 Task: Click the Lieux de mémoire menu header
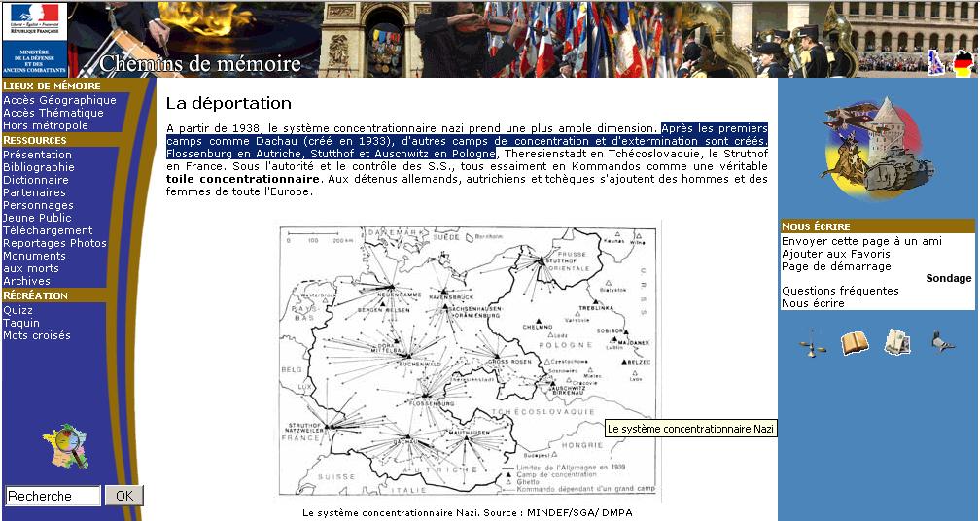click(x=52, y=86)
